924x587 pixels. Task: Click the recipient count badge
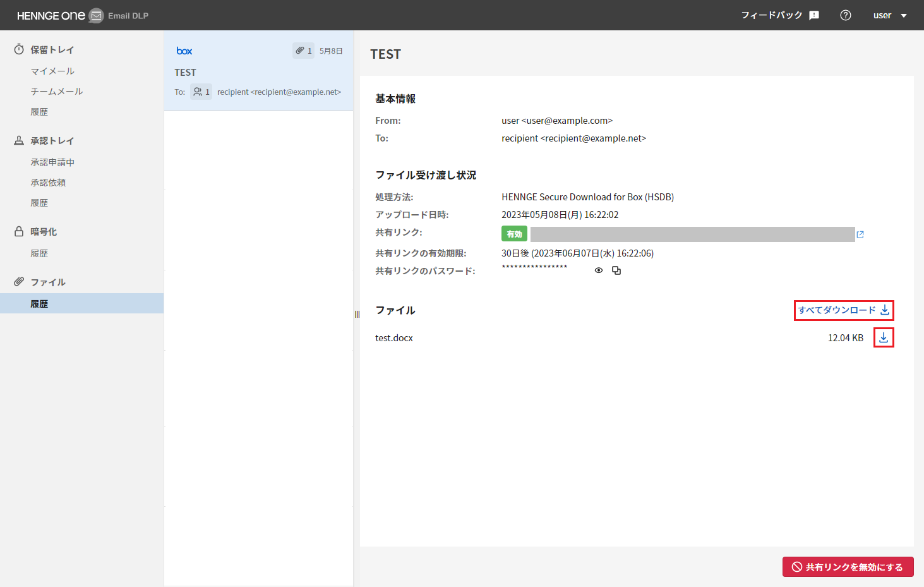[x=201, y=92]
